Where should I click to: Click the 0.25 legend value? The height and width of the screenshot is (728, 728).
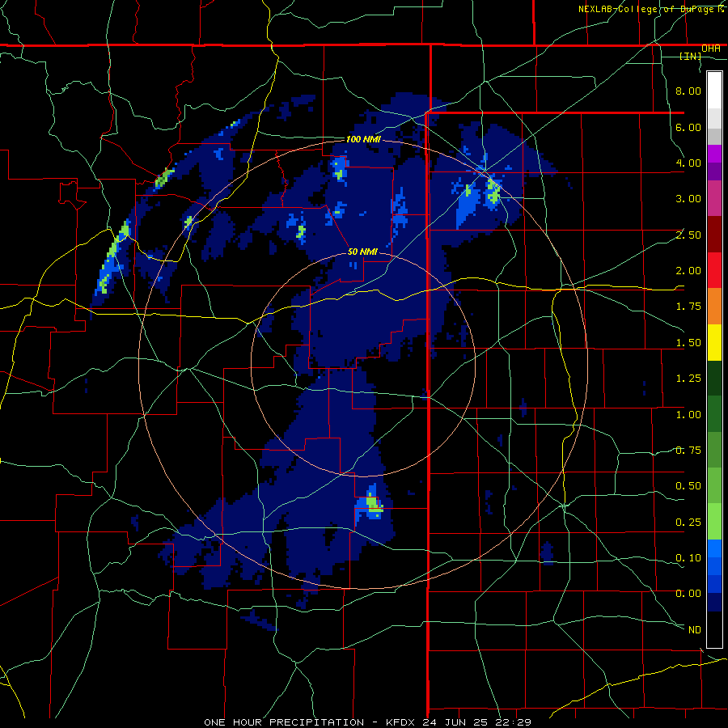coord(688,523)
